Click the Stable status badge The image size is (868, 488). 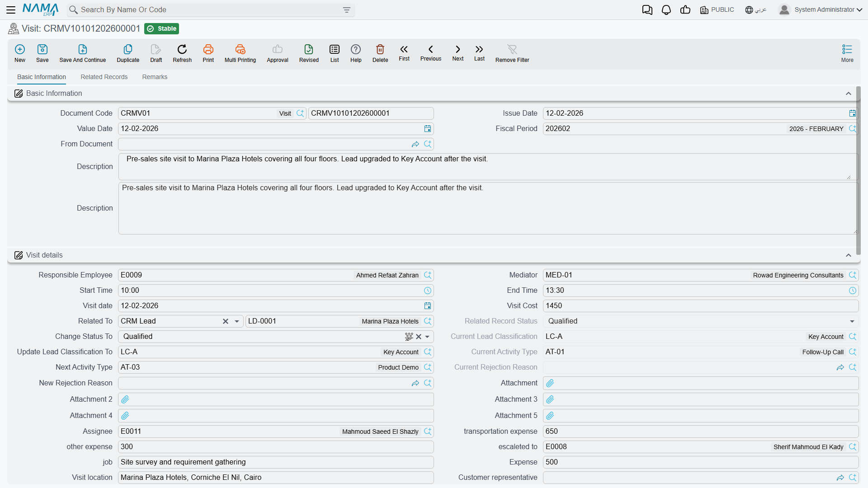162,28
